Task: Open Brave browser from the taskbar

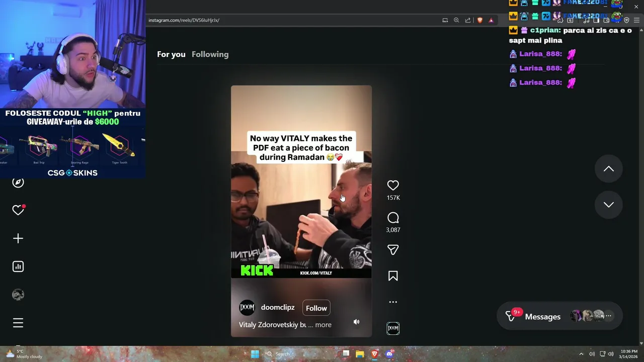Action: [x=374, y=354]
